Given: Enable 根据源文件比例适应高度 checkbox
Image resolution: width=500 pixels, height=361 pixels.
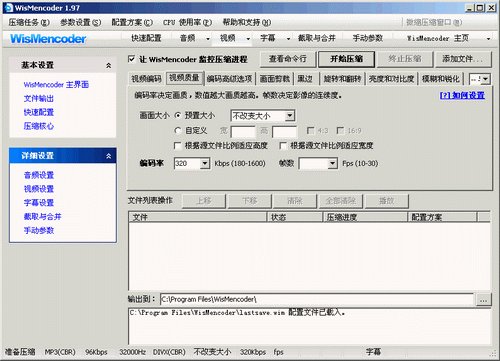Looking at the screenshot, I should pyautogui.click(x=178, y=146).
